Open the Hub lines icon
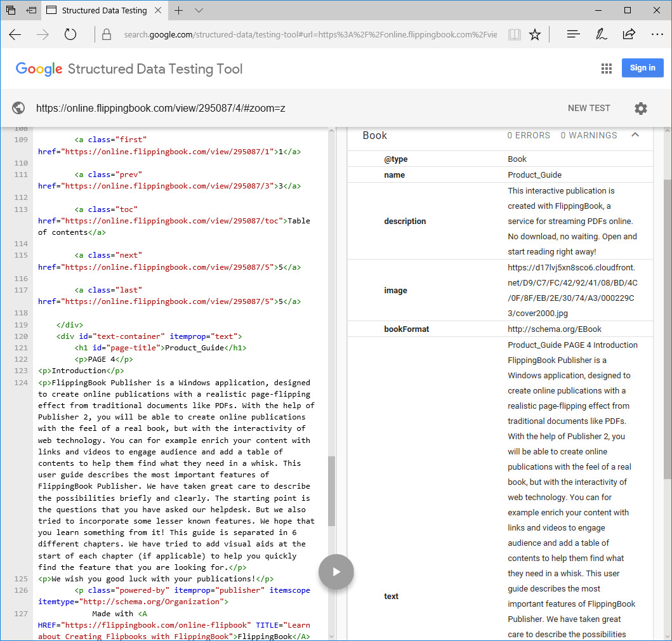Viewport: 672px width, 641px height. click(x=573, y=34)
